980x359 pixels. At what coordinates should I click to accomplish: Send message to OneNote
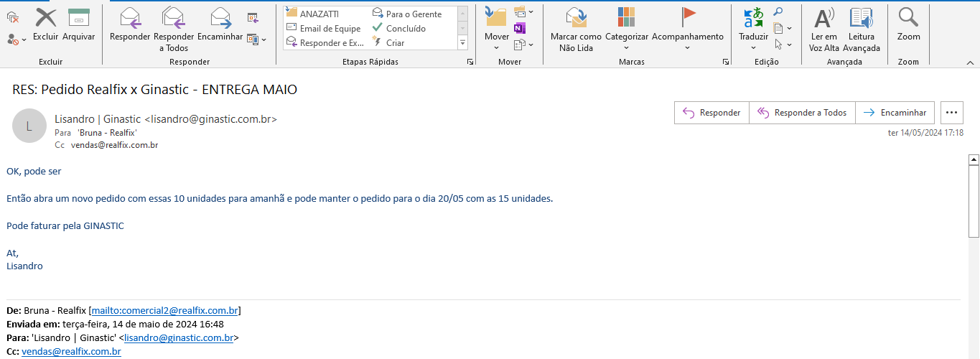pyautogui.click(x=520, y=29)
